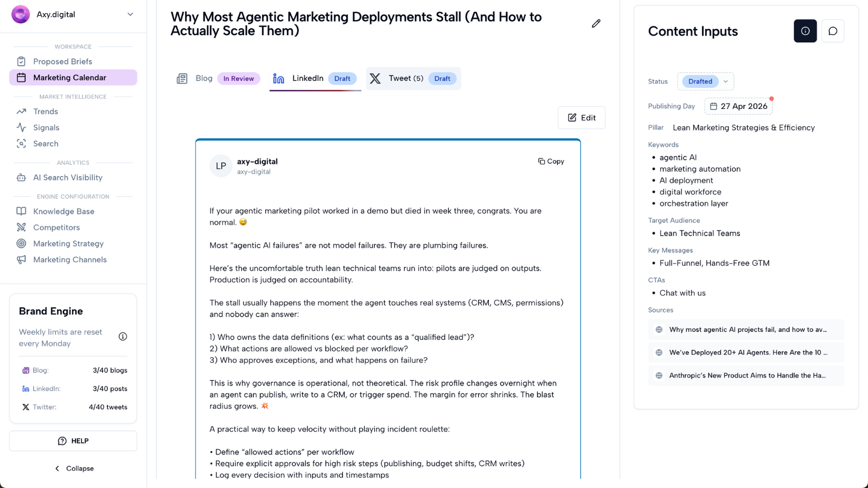The image size is (868, 488).
Task: Click the 'Lean Technical Teams' target audience
Action: (x=700, y=233)
